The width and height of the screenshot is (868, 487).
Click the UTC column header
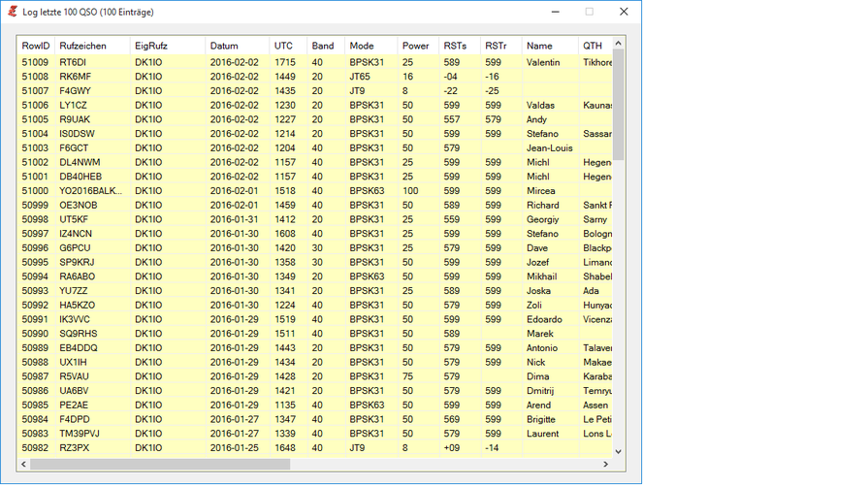283,46
